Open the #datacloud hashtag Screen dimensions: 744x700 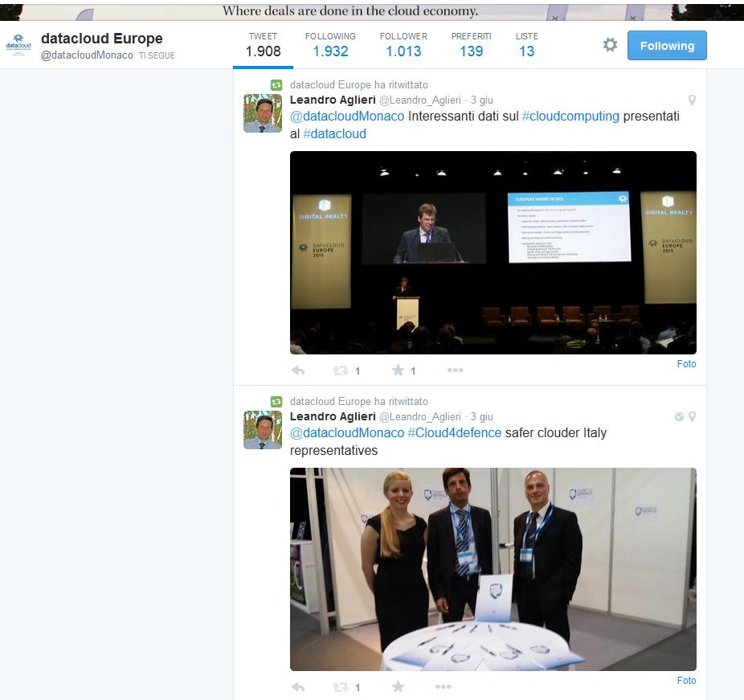click(x=334, y=134)
